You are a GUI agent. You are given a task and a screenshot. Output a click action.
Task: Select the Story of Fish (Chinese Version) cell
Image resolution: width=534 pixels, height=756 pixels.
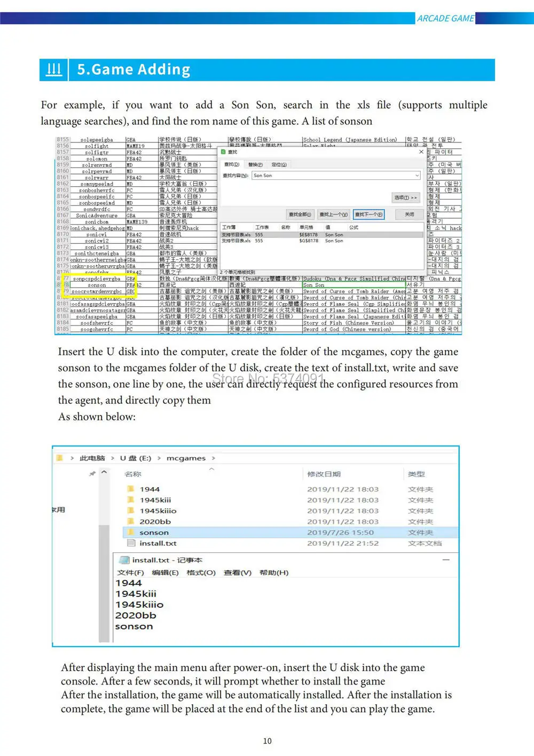pos(354,323)
